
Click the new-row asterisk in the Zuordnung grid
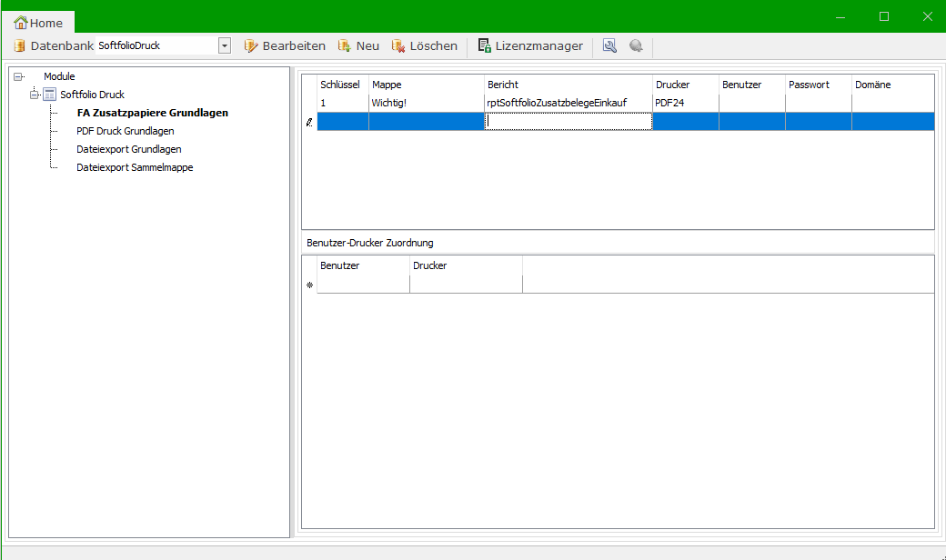coord(309,285)
